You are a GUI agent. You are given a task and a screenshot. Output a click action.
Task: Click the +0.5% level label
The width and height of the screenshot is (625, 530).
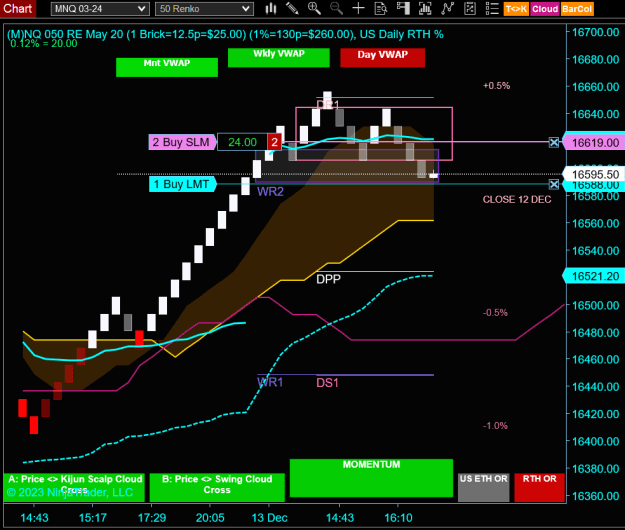click(x=496, y=86)
